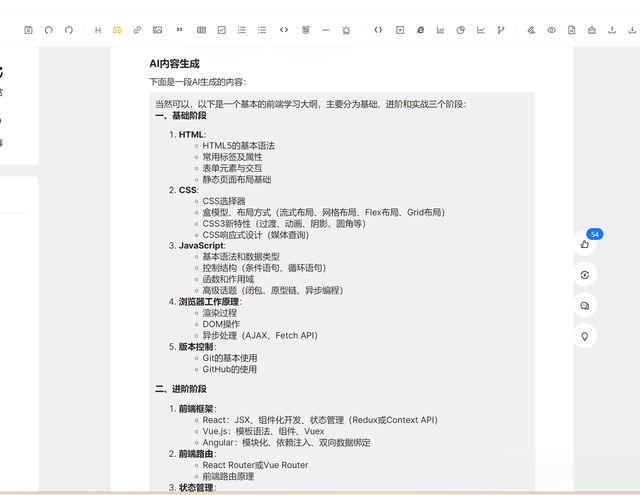Image resolution: width=640 pixels, height=495 pixels.
Task: Insert an image using the picture icon
Action: coord(158,30)
